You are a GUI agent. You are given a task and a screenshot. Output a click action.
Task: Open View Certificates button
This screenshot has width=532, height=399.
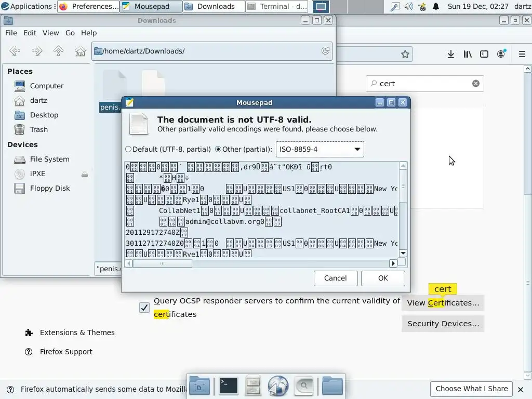point(443,303)
